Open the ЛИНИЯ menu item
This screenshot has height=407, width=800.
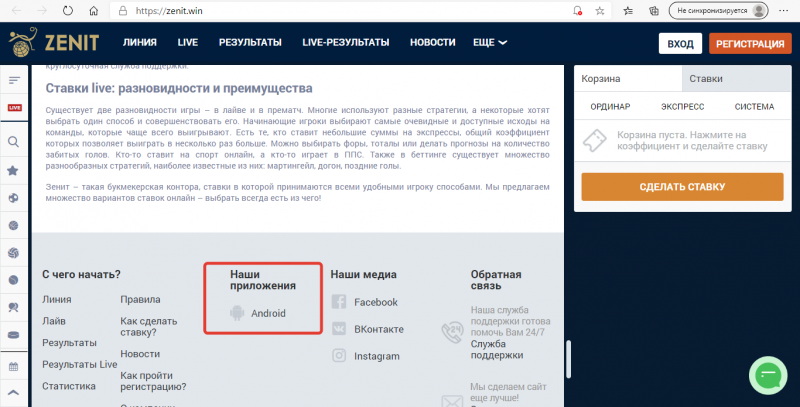click(140, 42)
